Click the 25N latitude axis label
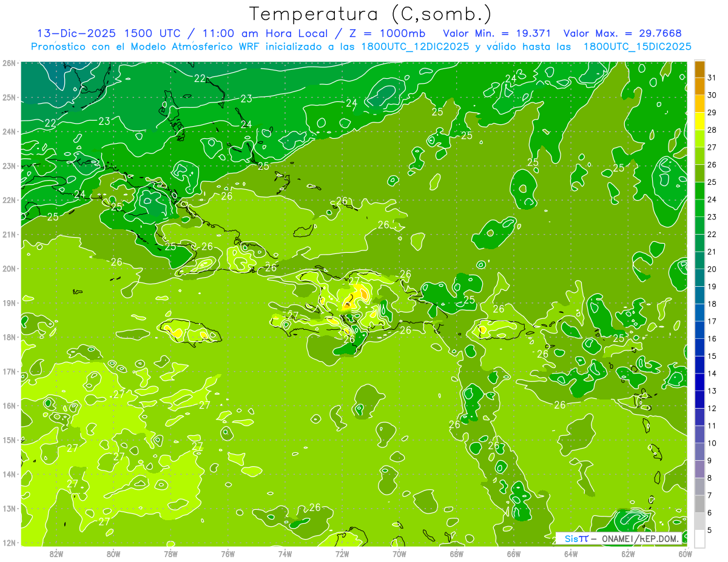 pyautogui.click(x=9, y=97)
